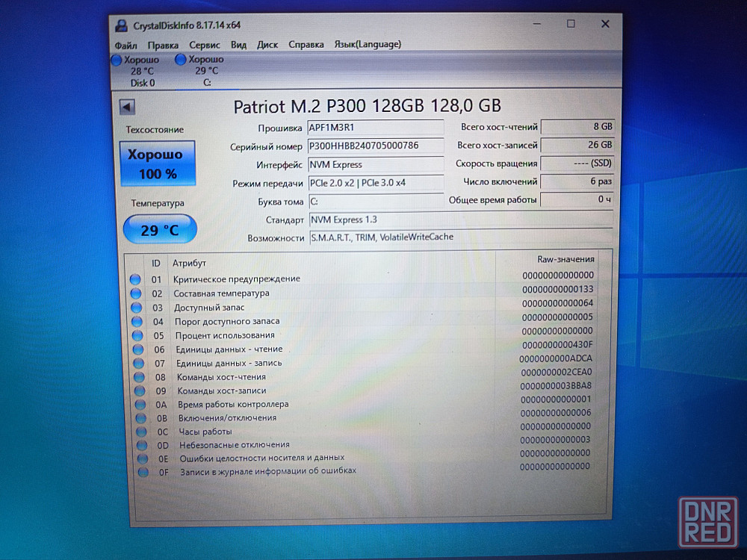Viewport: 747px width, 560px height.
Task: Open the Сервис menu
Action: point(205,45)
